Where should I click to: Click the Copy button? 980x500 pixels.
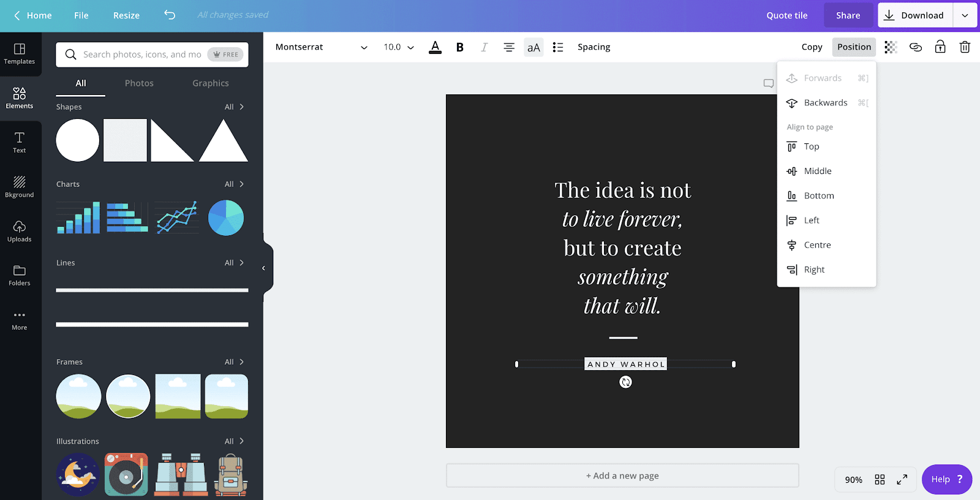(x=812, y=47)
